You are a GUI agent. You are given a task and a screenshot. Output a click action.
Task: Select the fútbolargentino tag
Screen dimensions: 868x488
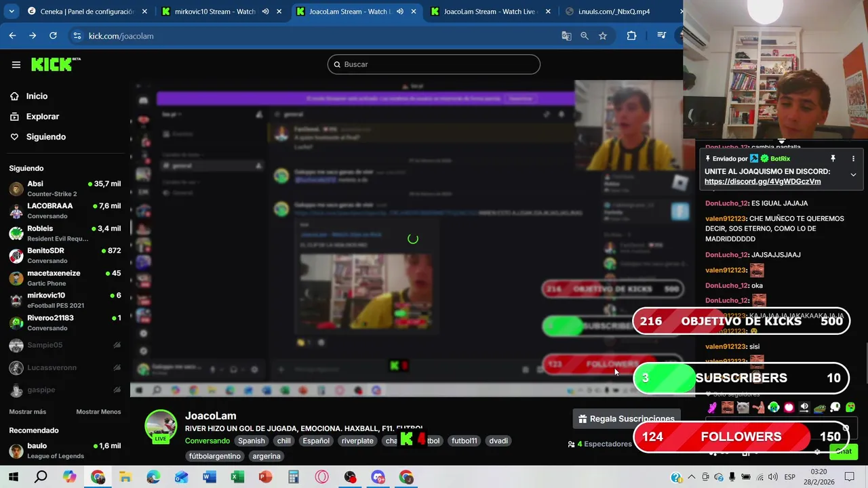215,456
